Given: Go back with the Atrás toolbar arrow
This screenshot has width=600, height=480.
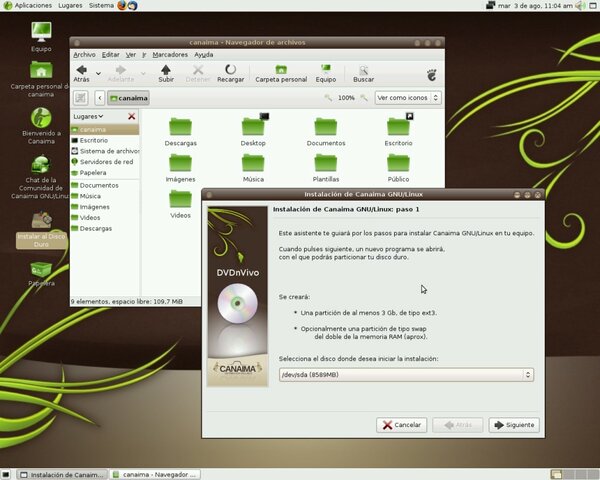Looking at the screenshot, I should point(82,73).
